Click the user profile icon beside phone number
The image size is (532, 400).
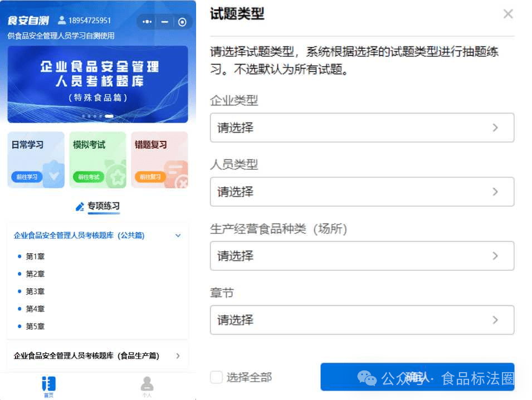pyautogui.click(x=62, y=21)
